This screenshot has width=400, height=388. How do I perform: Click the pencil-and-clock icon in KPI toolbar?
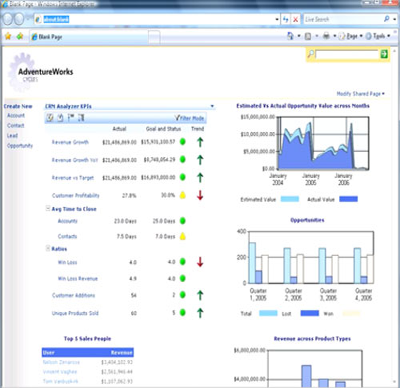(50, 117)
